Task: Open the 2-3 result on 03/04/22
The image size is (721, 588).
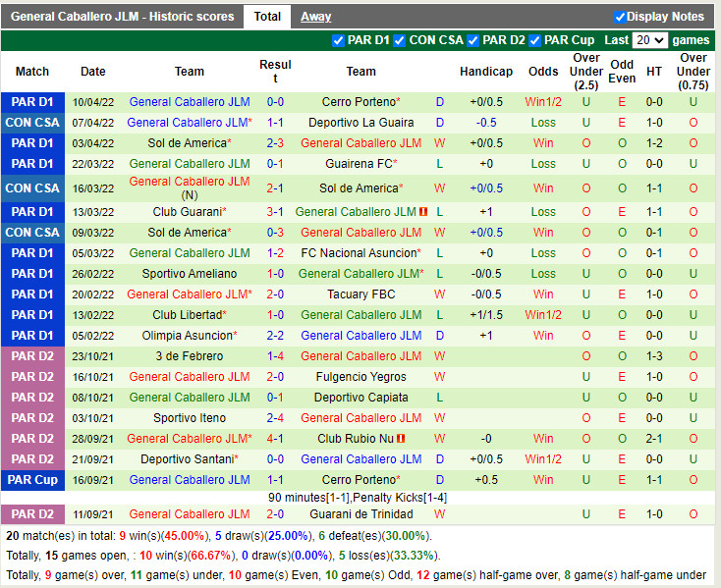Action: [x=275, y=143]
